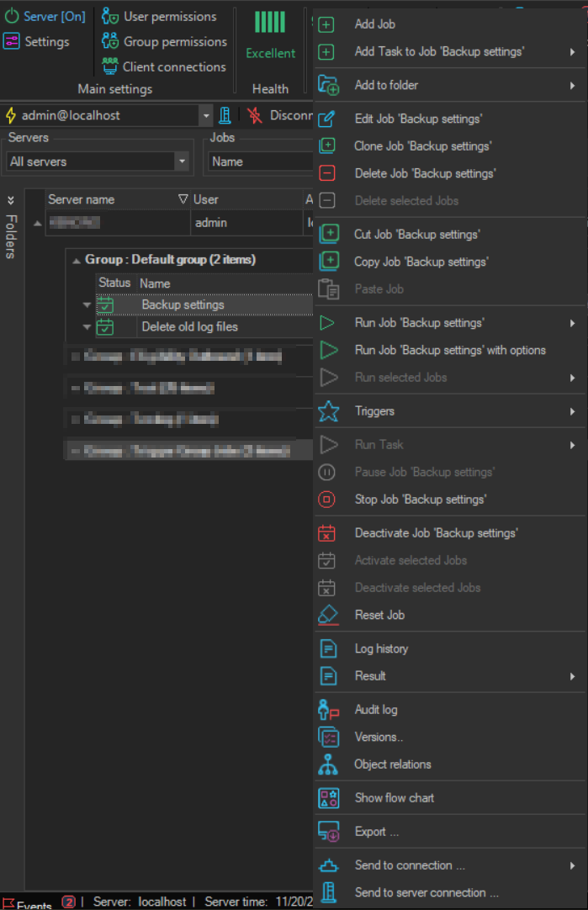This screenshot has width=588, height=910.
Task: Click the Excellent health indicator bars
Action: click(270, 22)
